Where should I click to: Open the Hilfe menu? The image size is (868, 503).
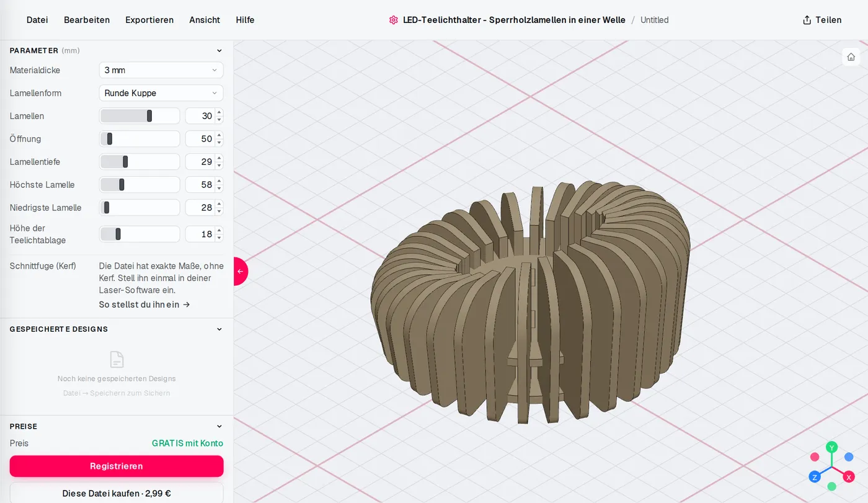245,20
